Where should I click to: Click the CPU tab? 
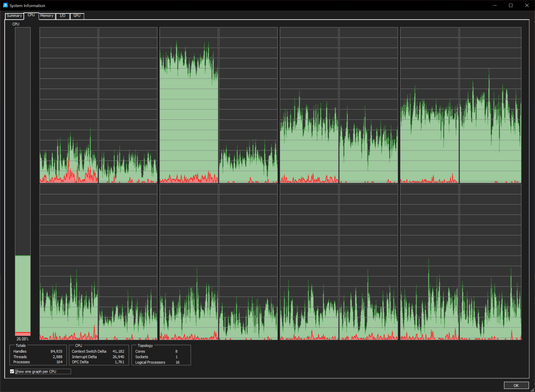(31, 15)
